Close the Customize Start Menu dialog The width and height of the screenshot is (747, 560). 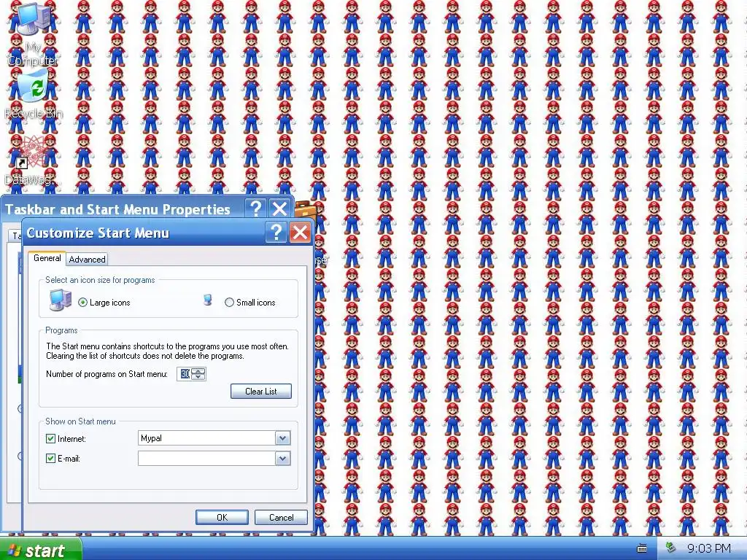pos(300,233)
